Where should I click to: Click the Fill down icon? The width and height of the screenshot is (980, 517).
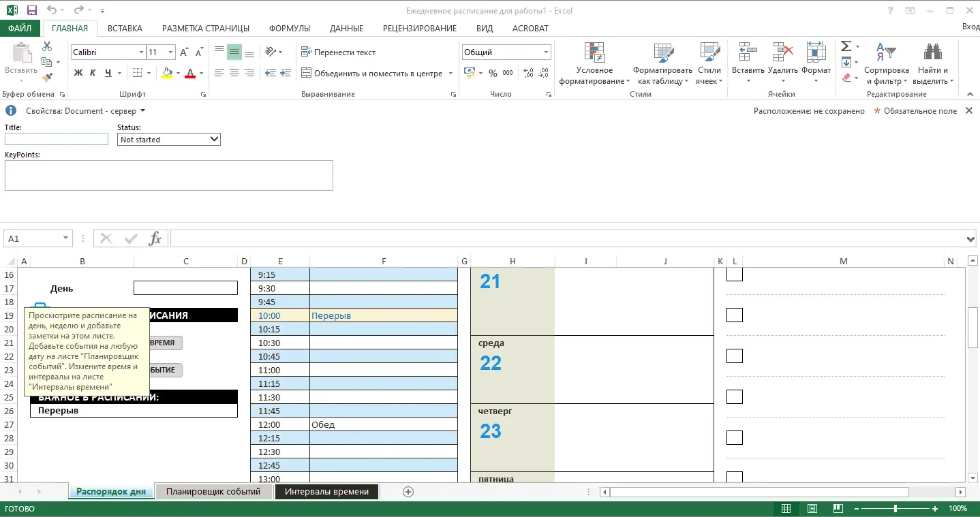pos(846,62)
